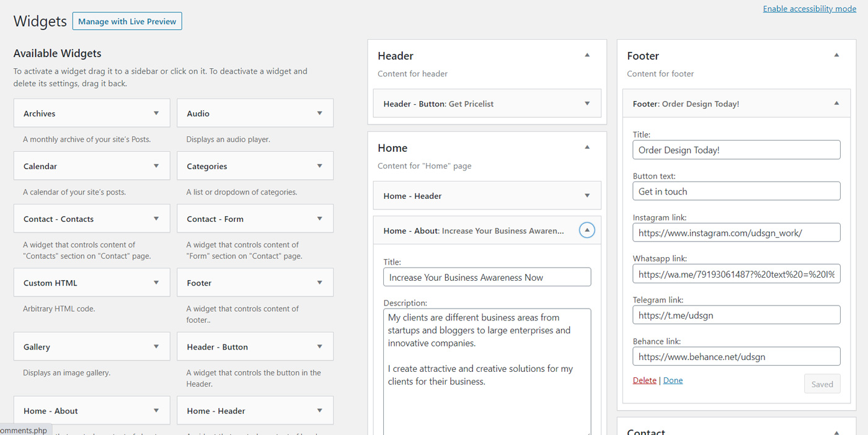Collapse the Footer sidebar panel
Screen dimensions: 868x435
tap(836, 56)
